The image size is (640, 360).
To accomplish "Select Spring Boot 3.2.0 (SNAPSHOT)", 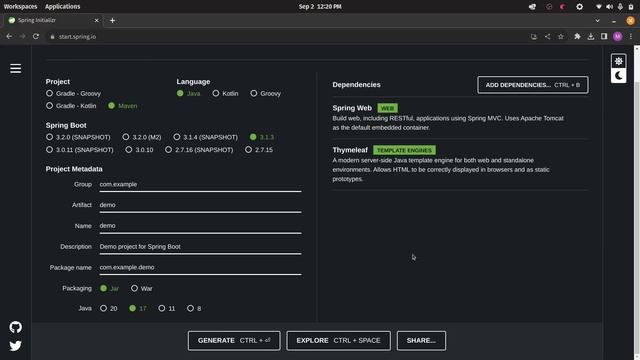I will [78, 137].
